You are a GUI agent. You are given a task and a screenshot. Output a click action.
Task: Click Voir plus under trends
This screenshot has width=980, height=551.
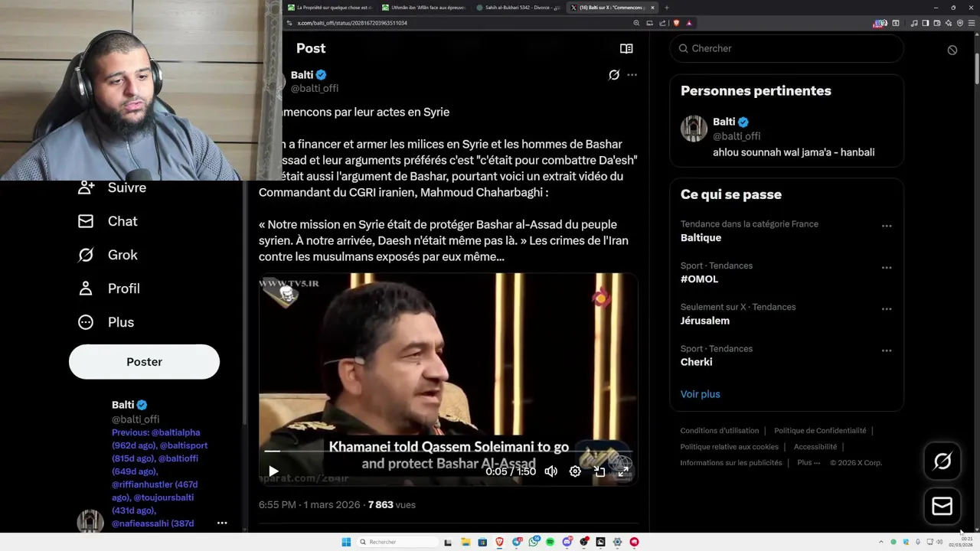(x=700, y=394)
